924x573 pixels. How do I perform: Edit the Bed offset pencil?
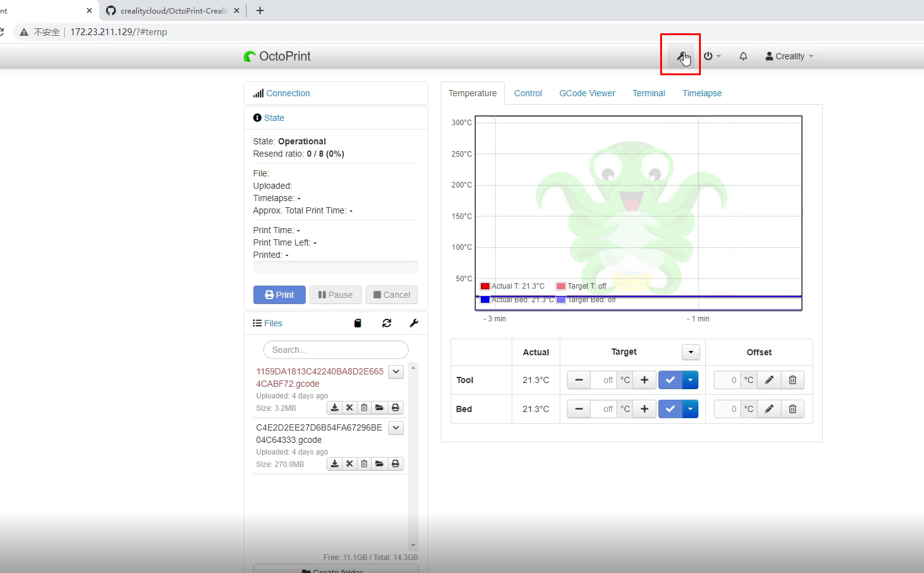pos(769,409)
